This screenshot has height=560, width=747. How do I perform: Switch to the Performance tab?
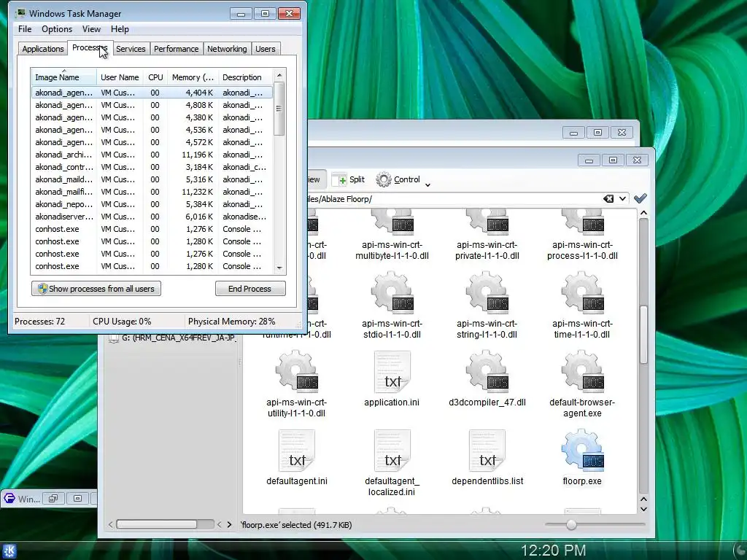pos(176,49)
